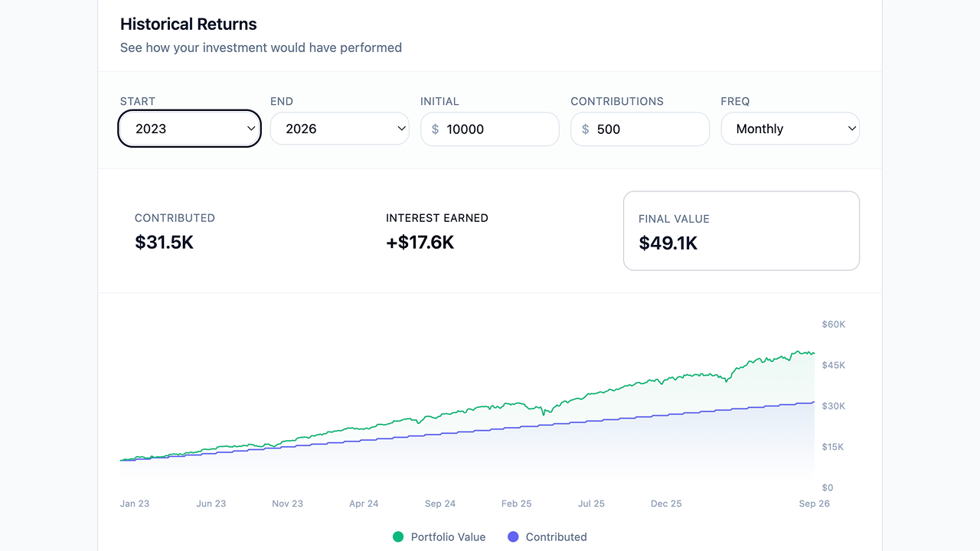Click the $45K axis label
980x551 pixels.
click(x=833, y=365)
